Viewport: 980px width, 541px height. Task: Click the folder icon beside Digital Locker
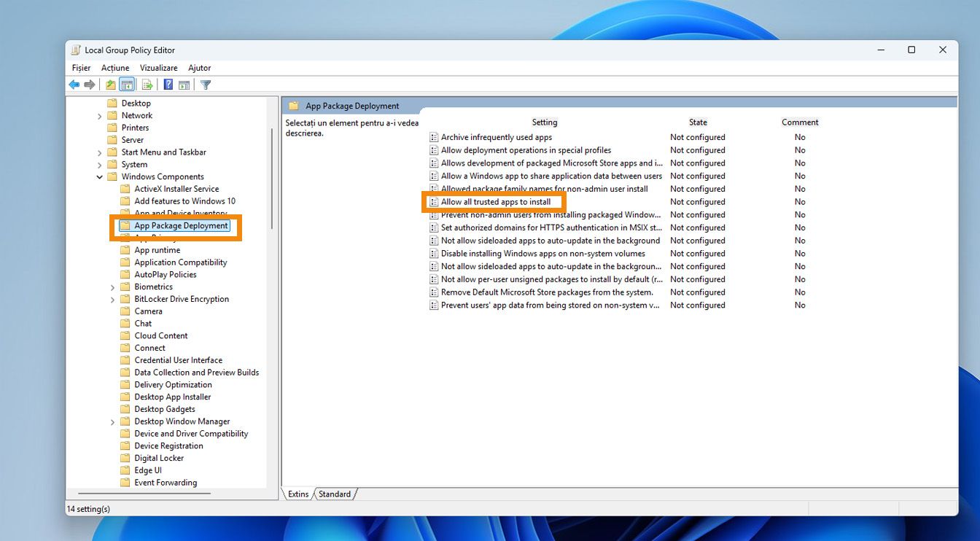[x=125, y=458]
